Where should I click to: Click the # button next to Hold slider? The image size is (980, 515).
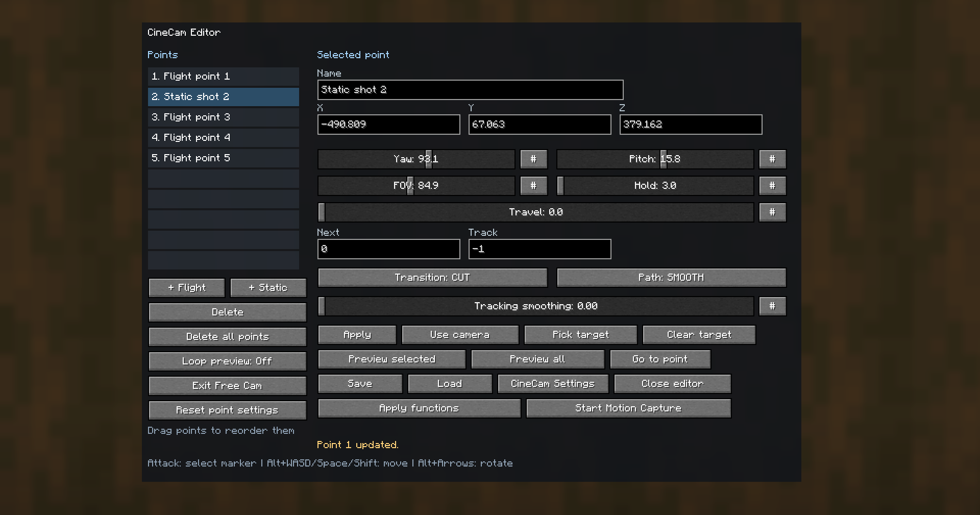click(x=772, y=186)
